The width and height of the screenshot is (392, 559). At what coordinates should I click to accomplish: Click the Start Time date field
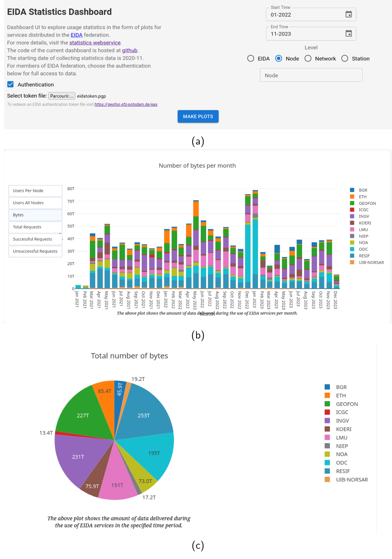311,14
